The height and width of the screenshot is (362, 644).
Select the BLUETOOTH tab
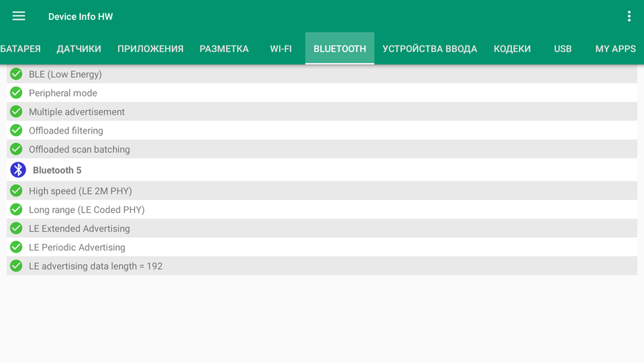click(x=340, y=48)
